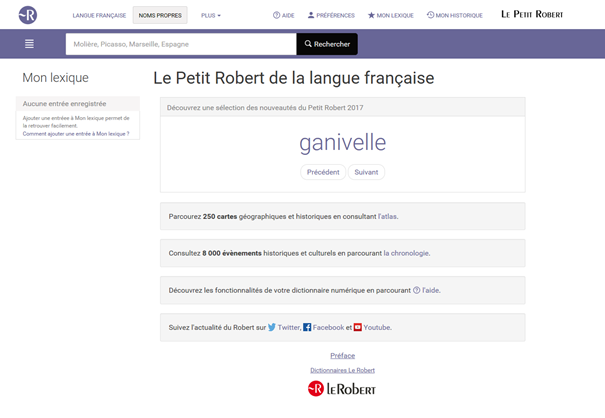This screenshot has width=605, height=418.
Task: Follow the l'aide link in the features box
Action: click(x=426, y=290)
